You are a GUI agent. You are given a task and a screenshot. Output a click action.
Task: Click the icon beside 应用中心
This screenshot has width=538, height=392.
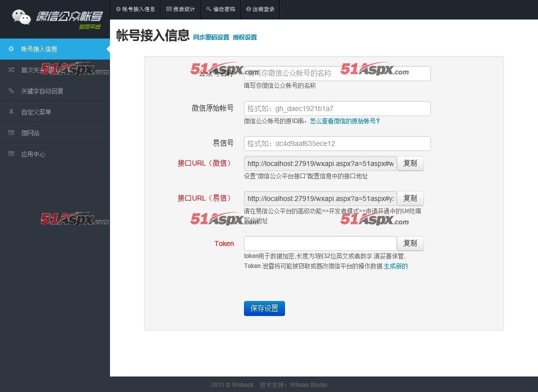[11, 154]
